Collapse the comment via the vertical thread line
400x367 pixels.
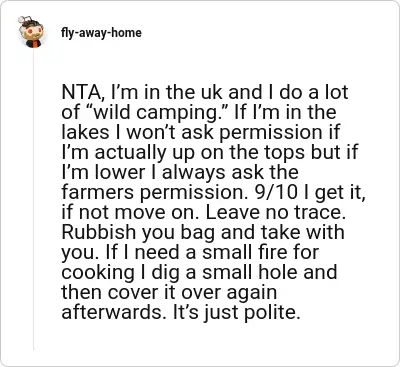pos(33,199)
